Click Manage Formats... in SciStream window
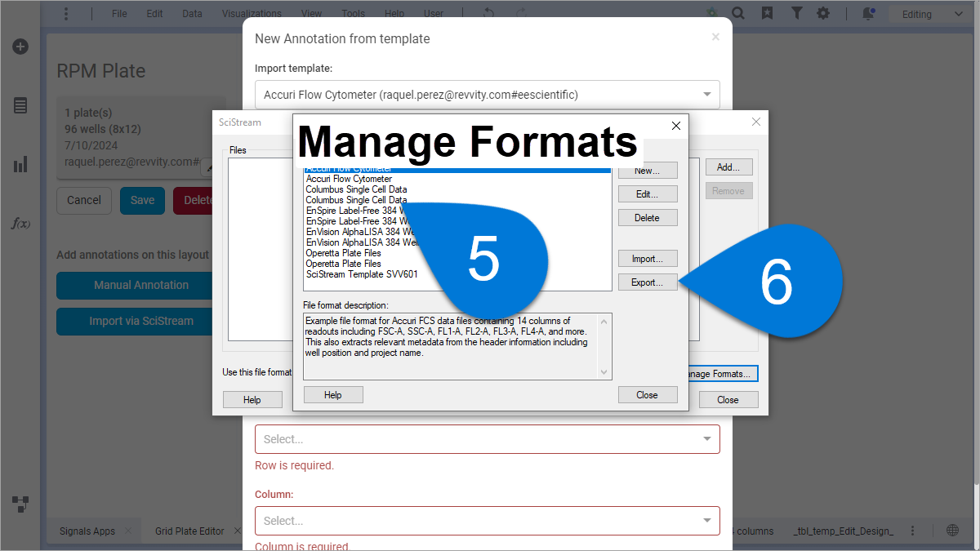Screen dimensions: 980x551 (x=724, y=374)
